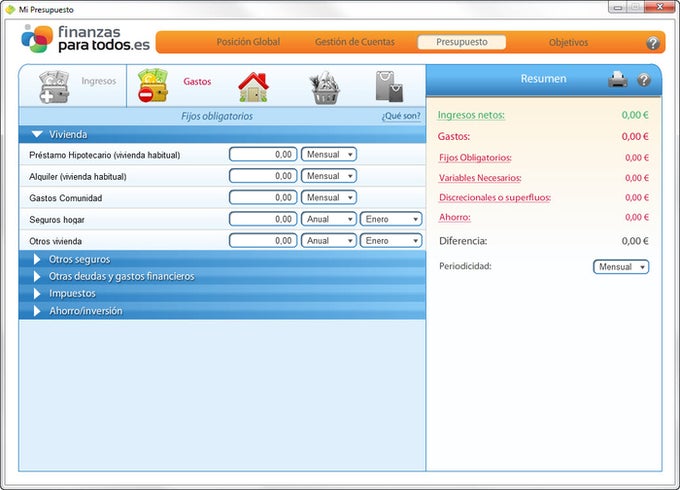Click the Alquiler (vivienda habitual) label
680x490 pixels.
point(78,177)
